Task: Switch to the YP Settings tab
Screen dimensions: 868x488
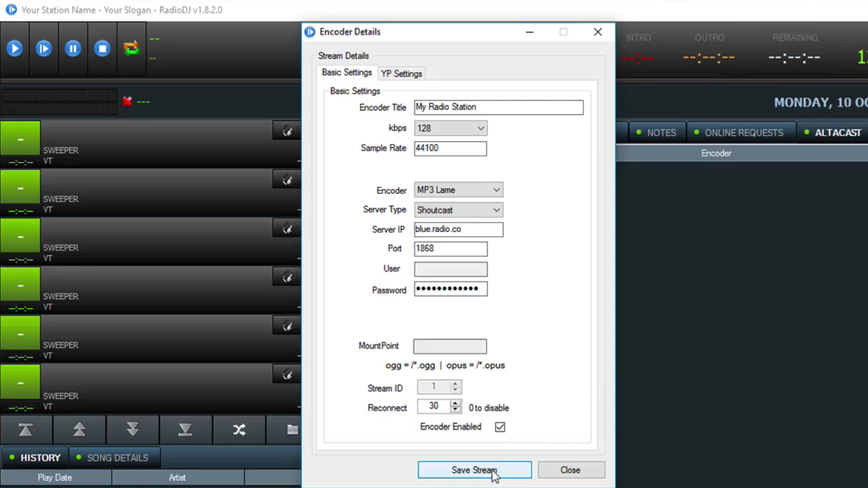Action: pos(401,73)
